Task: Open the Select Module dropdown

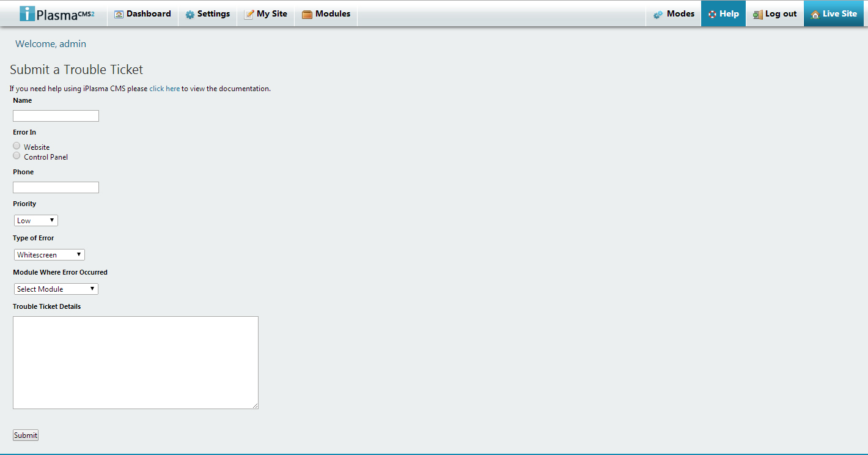Action: point(56,289)
